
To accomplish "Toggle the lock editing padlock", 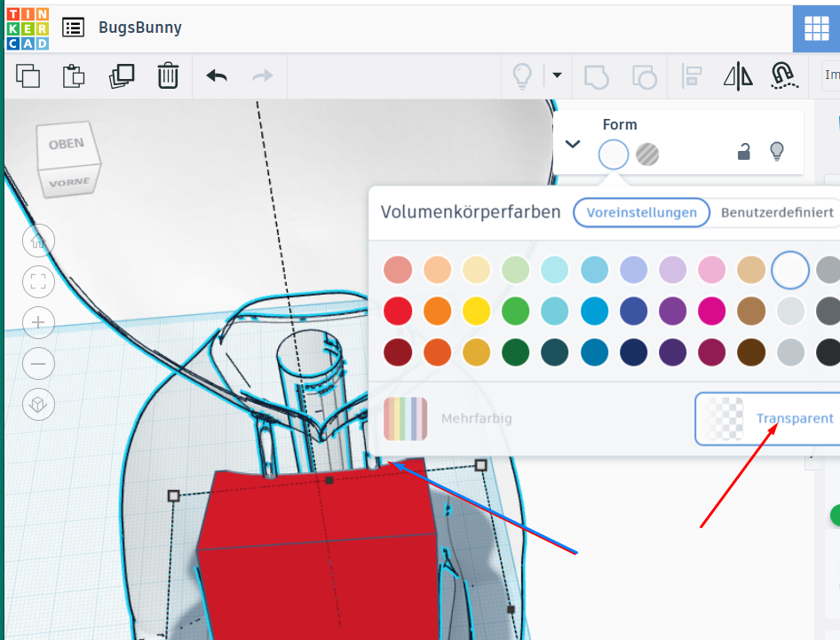I will [x=743, y=152].
